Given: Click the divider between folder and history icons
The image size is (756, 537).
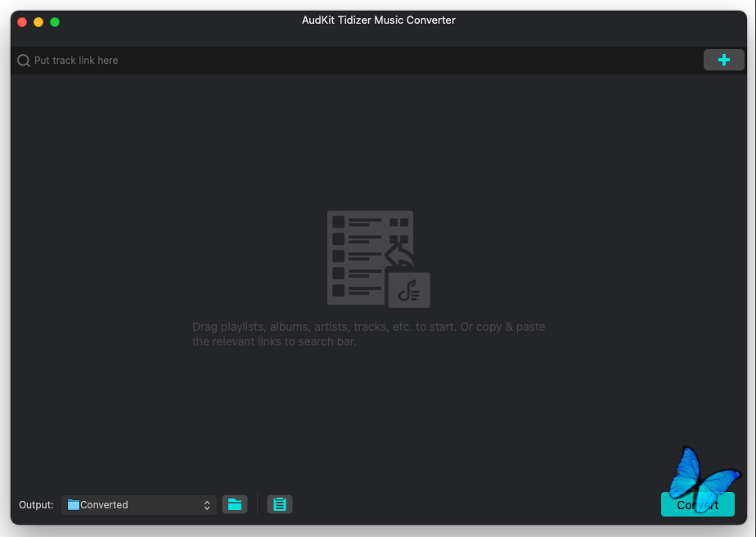Looking at the screenshot, I should [x=257, y=504].
